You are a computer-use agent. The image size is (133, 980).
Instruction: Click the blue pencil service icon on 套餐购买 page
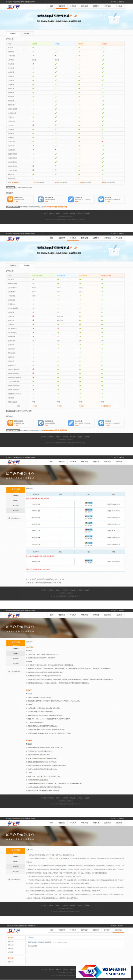[x=71, y=199]
